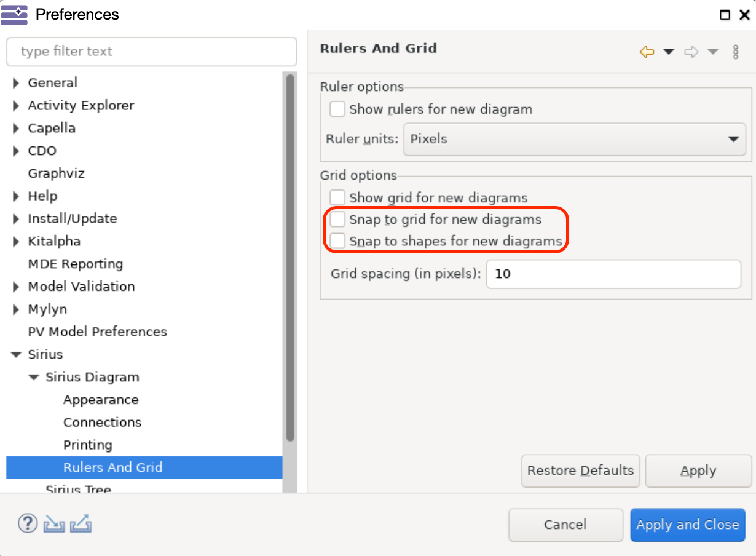Open the back history dropdown arrow
756x556 pixels.
coord(669,52)
